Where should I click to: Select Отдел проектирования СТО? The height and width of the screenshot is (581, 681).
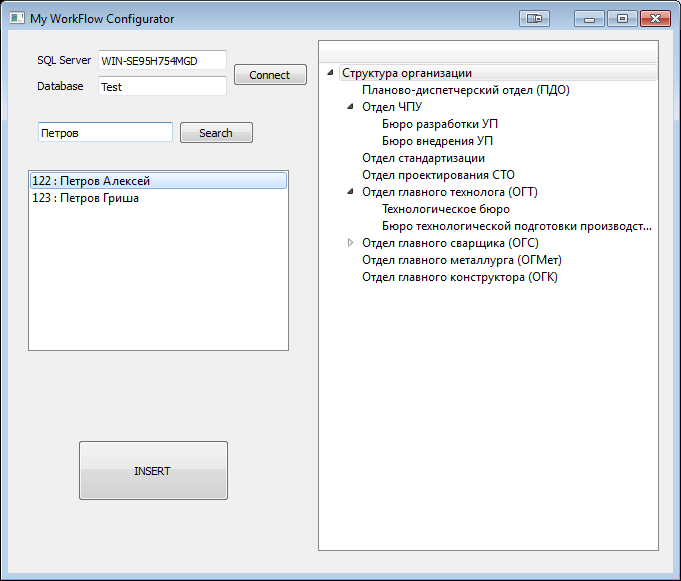coord(438,175)
